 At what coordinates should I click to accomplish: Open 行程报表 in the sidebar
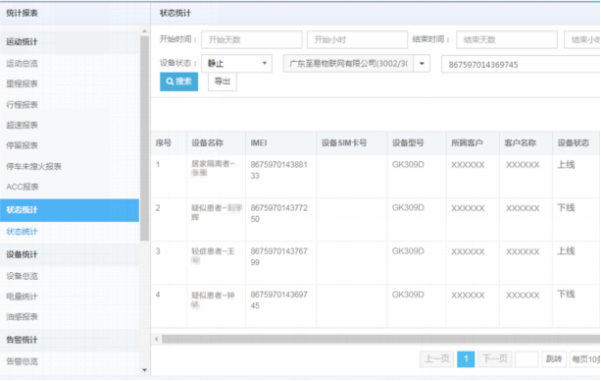[22, 105]
